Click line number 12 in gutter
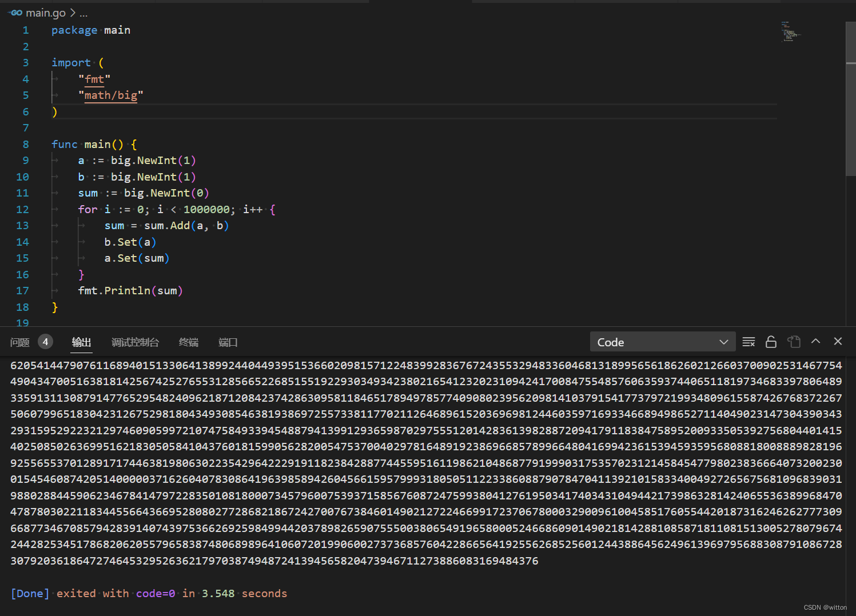 (22, 210)
